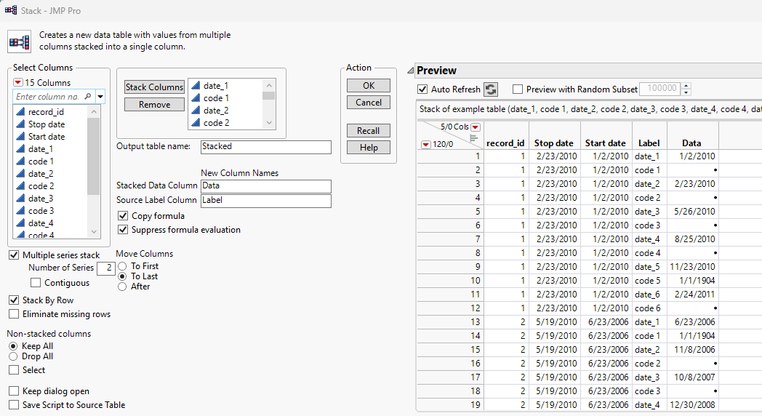This screenshot has height=416, width=762.
Task: Toggle the Stack By Row checkbox
Action: 14,300
